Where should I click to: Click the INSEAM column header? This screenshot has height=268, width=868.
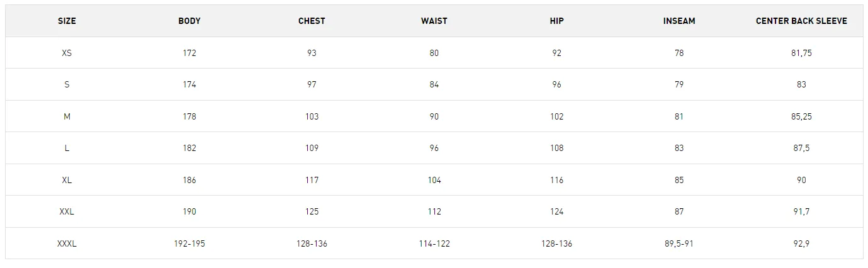[x=679, y=21]
